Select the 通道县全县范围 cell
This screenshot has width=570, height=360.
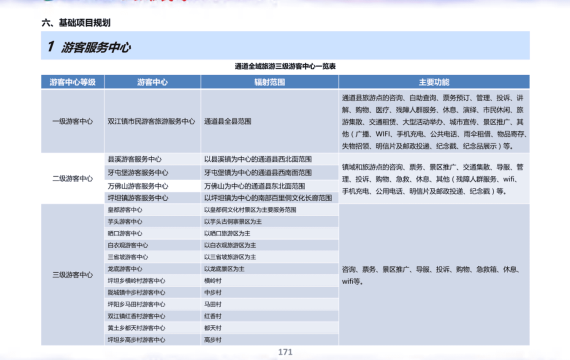(x=269, y=121)
